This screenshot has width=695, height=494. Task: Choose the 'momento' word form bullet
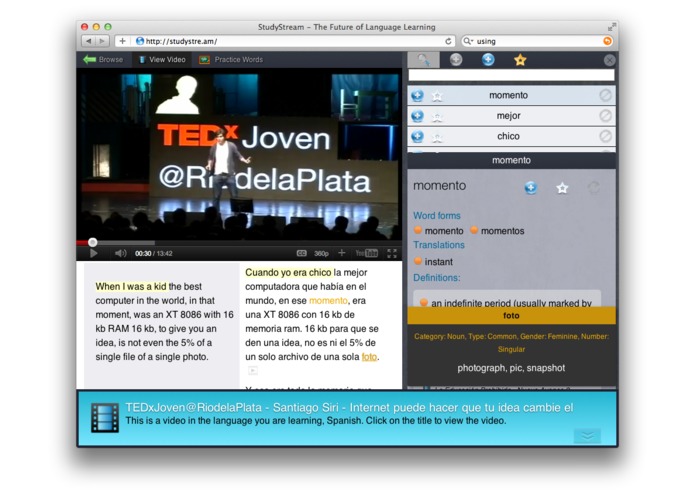click(x=418, y=230)
